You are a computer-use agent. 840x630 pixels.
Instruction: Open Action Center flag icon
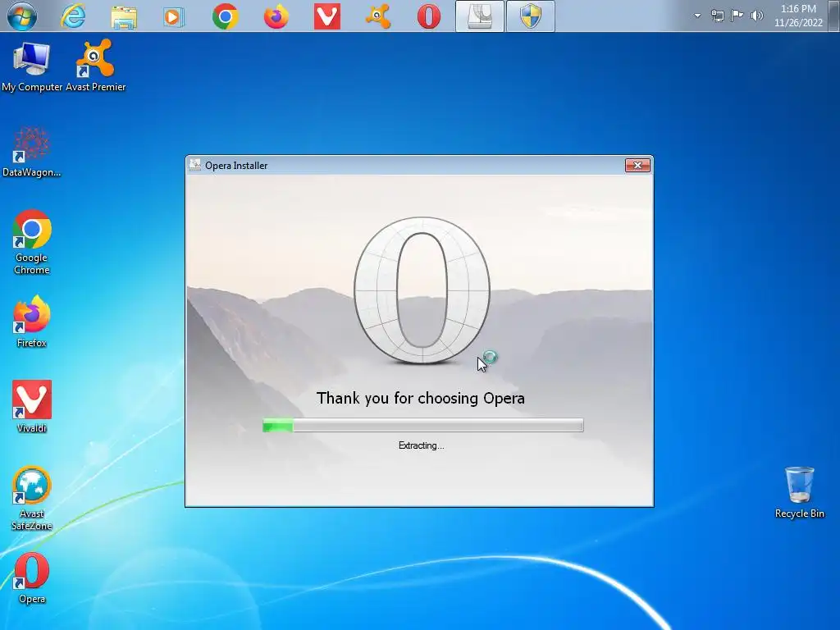(x=737, y=15)
